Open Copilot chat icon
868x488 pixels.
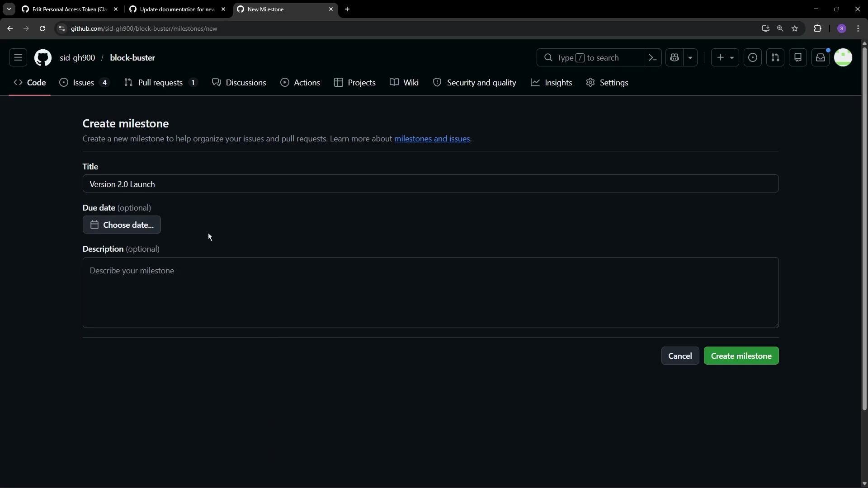point(675,58)
